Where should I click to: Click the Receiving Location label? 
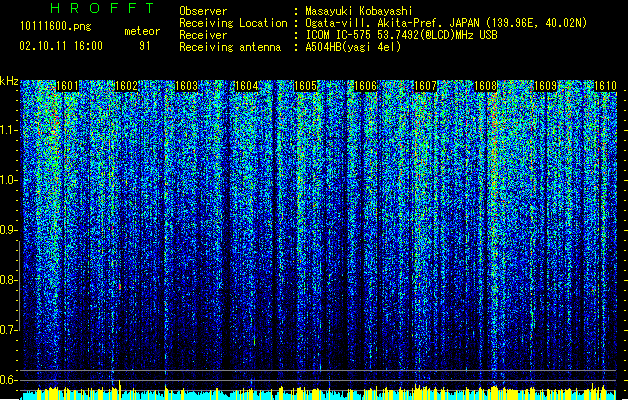(x=233, y=23)
